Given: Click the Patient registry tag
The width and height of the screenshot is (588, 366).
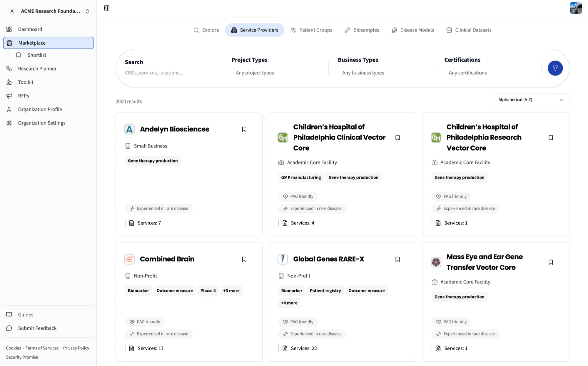Looking at the screenshot, I should 325,291.
